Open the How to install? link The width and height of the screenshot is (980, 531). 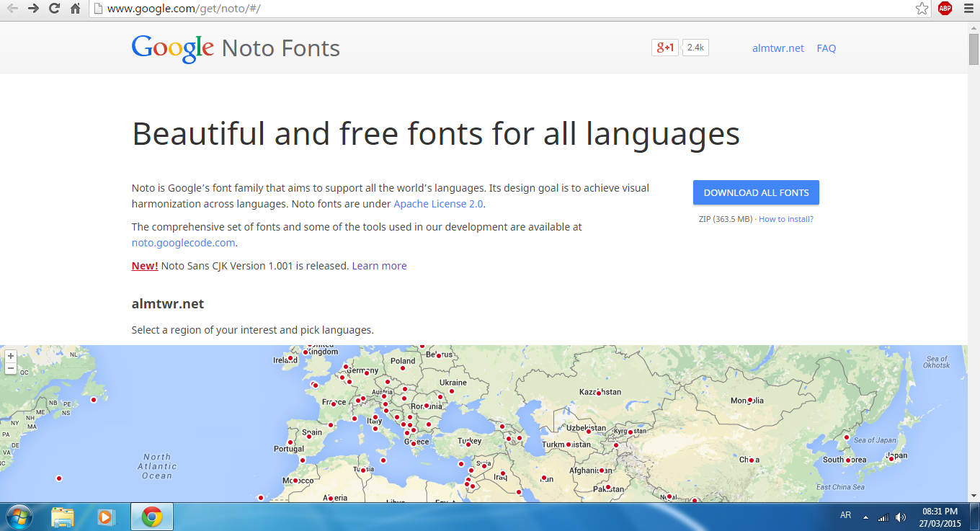coord(786,219)
